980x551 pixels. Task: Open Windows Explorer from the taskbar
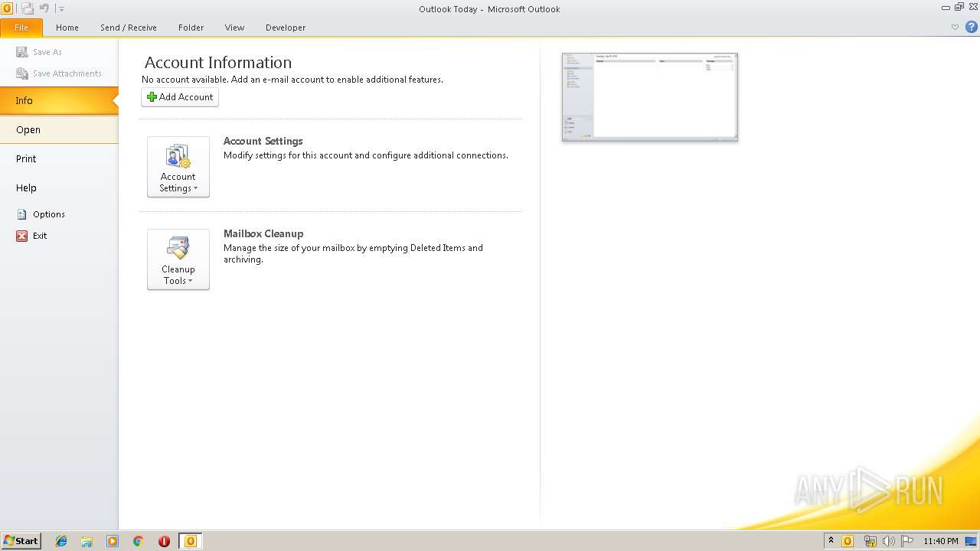tap(87, 541)
